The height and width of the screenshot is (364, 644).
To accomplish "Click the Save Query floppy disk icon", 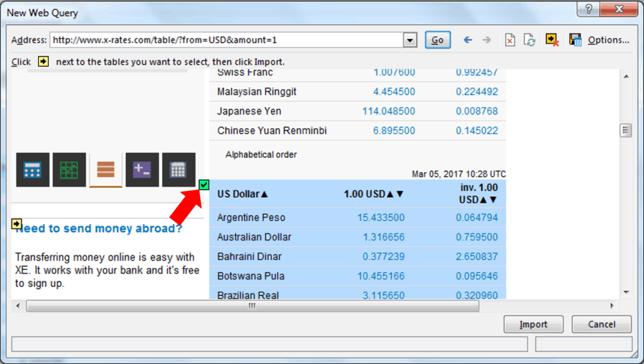I will (575, 40).
